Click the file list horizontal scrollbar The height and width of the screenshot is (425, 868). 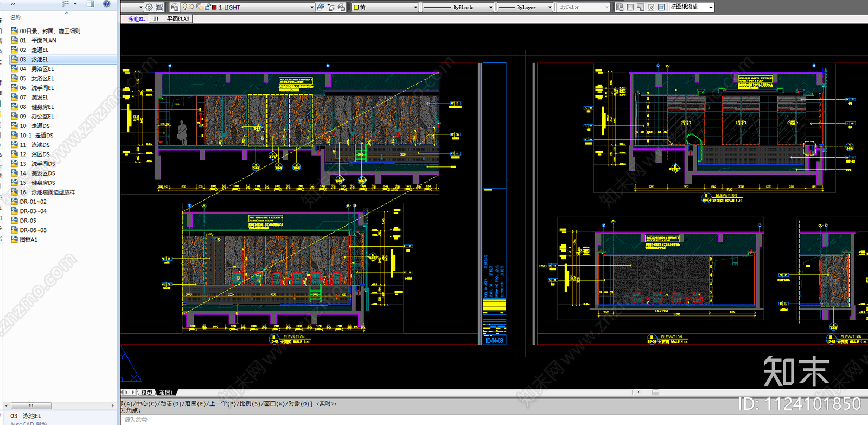pyautogui.click(x=31, y=405)
